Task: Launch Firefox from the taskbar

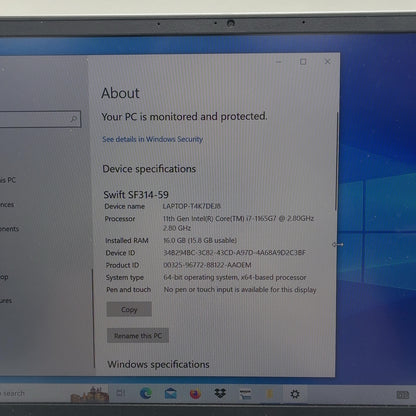Action: (x=195, y=394)
